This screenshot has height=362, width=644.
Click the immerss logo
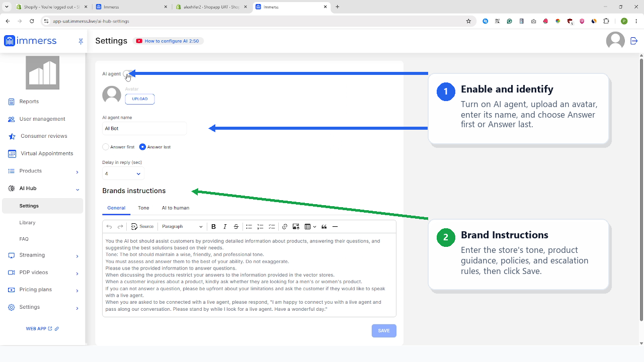(x=30, y=41)
